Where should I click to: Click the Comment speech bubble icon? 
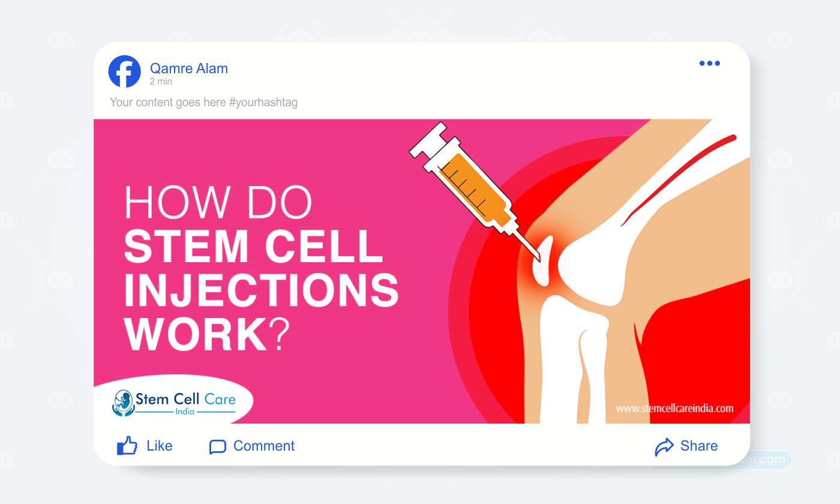[x=217, y=446]
